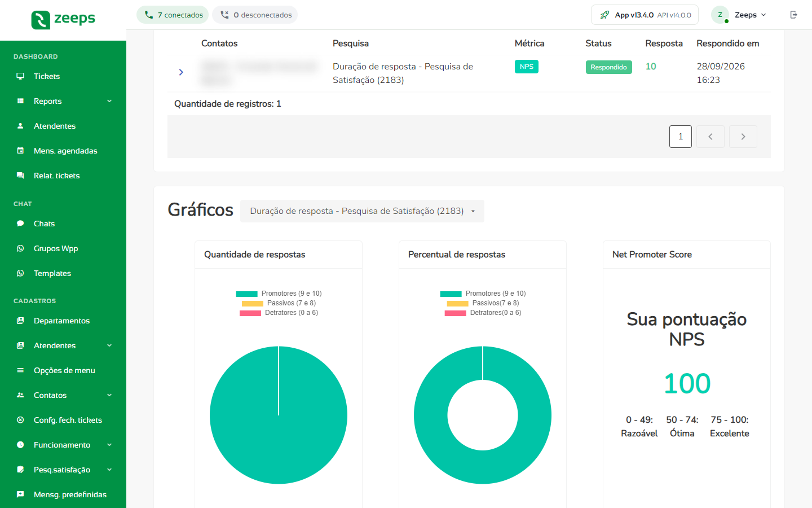This screenshot has height=508, width=812.
Task: Open Chats menu item
Action: click(x=63, y=224)
